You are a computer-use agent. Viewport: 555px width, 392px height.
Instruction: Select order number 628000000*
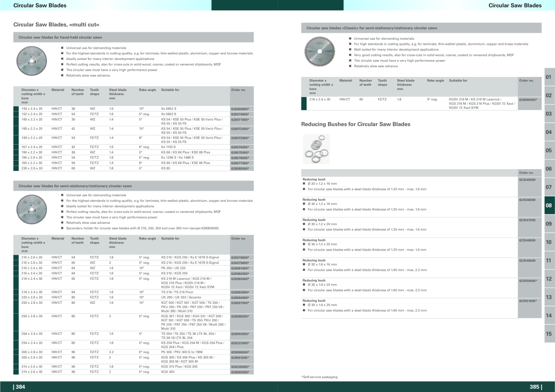click(240, 109)
